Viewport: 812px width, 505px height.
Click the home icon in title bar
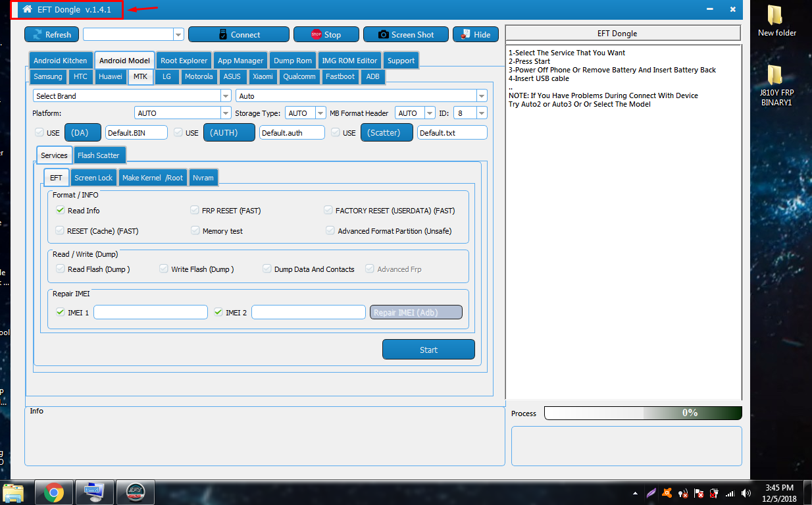coord(27,10)
